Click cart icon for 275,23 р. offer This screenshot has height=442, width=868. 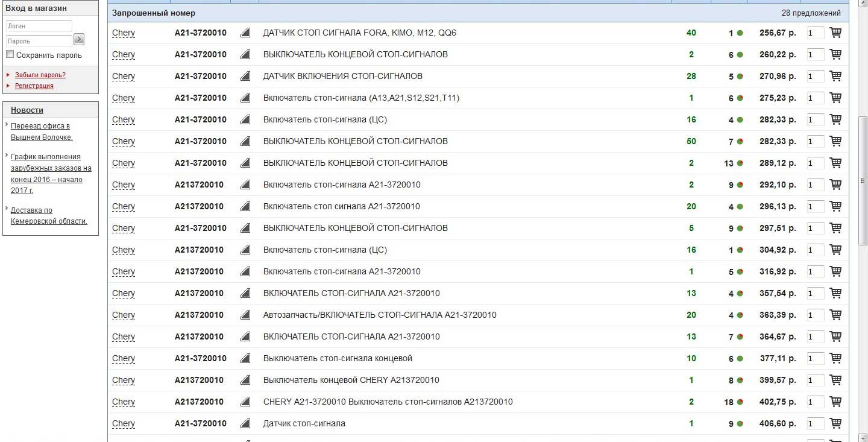pos(835,98)
